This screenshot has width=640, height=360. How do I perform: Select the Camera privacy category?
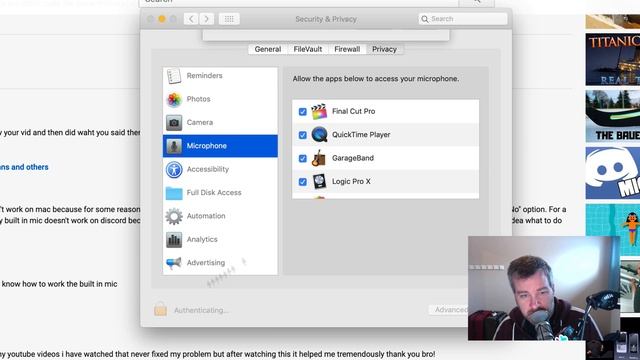click(220, 122)
